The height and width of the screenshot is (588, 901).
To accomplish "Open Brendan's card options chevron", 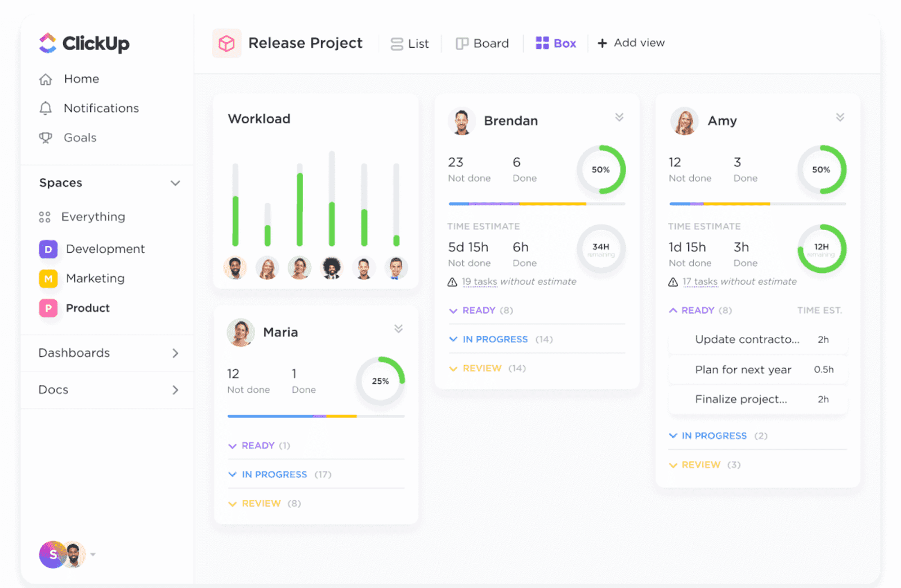I will coord(619,118).
